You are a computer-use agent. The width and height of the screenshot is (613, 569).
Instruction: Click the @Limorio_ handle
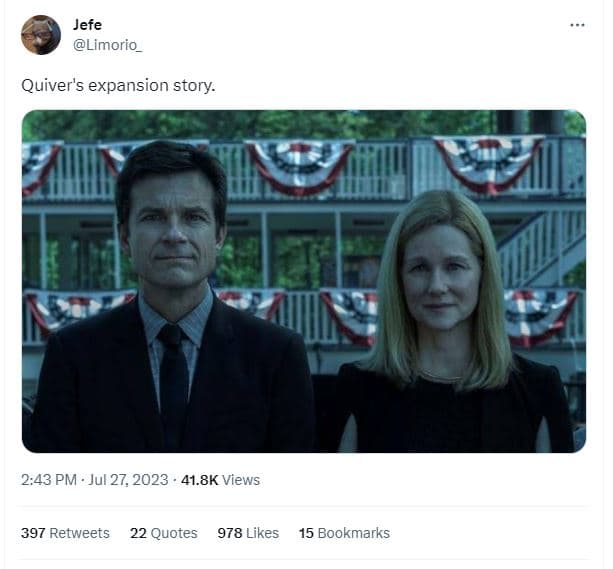pos(107,45)
